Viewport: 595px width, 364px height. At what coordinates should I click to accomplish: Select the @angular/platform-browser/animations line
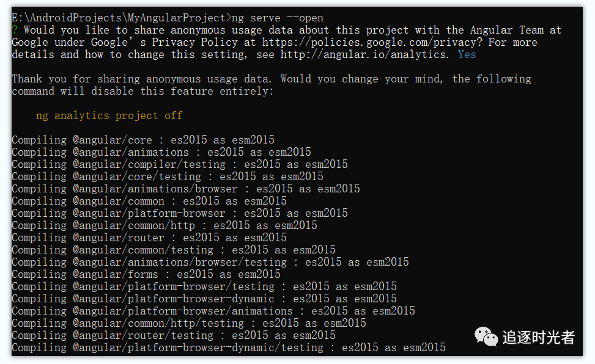213,311
